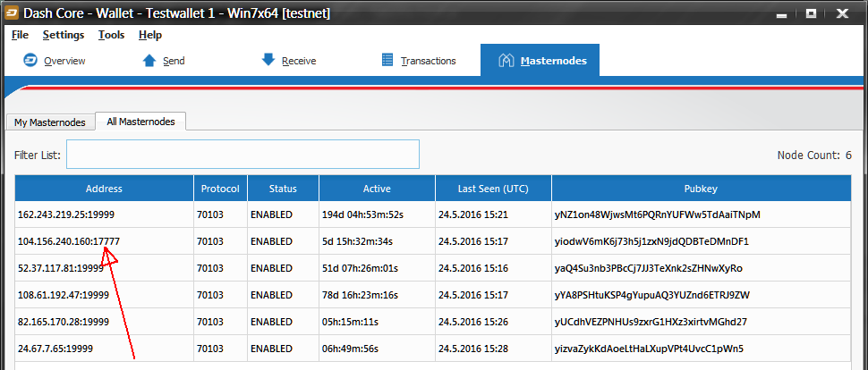Click pubkey yYA8PSHtuKSP4gYupuAQ3YUZnd6ETRJ9ZW
Screen dimensions: 868x370
(x=652, y=295)
